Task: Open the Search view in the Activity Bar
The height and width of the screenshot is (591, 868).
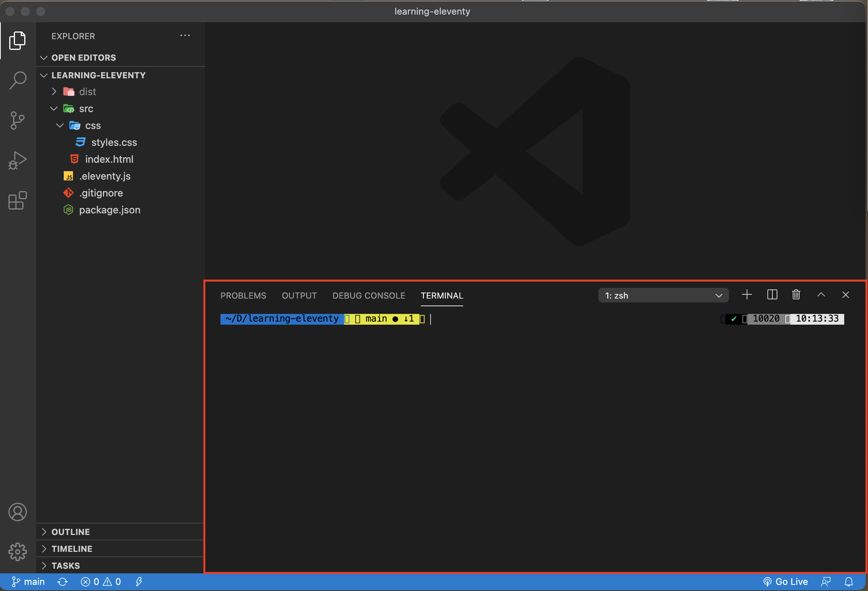Action: [17, 80]
